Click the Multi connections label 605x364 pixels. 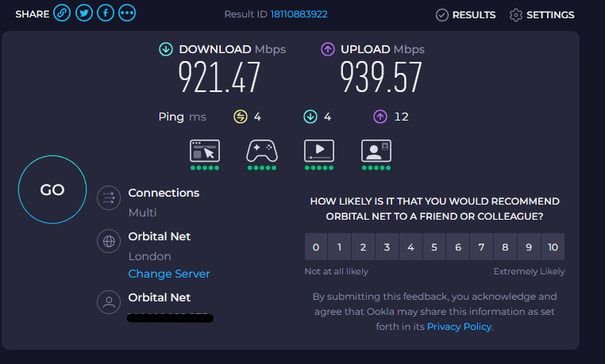tap(142, 213)
